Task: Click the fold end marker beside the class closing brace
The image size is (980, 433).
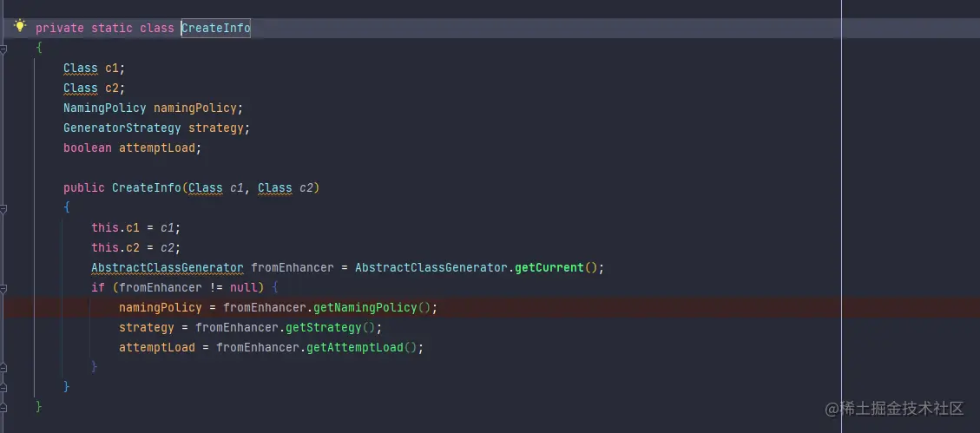Action: (3, 407)
